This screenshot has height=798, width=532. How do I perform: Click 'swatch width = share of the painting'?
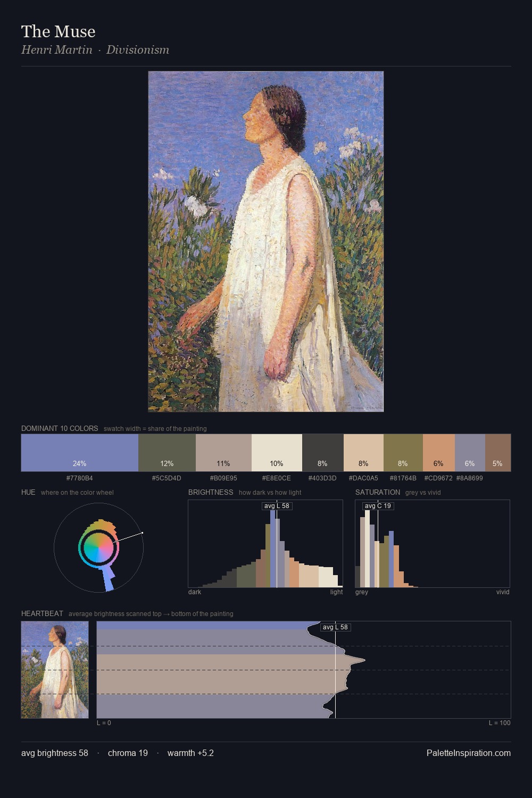coord(155,429)
